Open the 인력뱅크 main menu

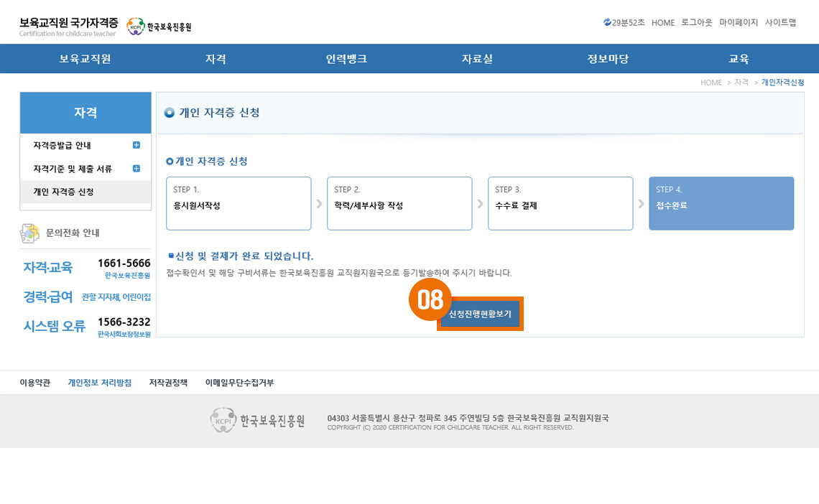346,59
